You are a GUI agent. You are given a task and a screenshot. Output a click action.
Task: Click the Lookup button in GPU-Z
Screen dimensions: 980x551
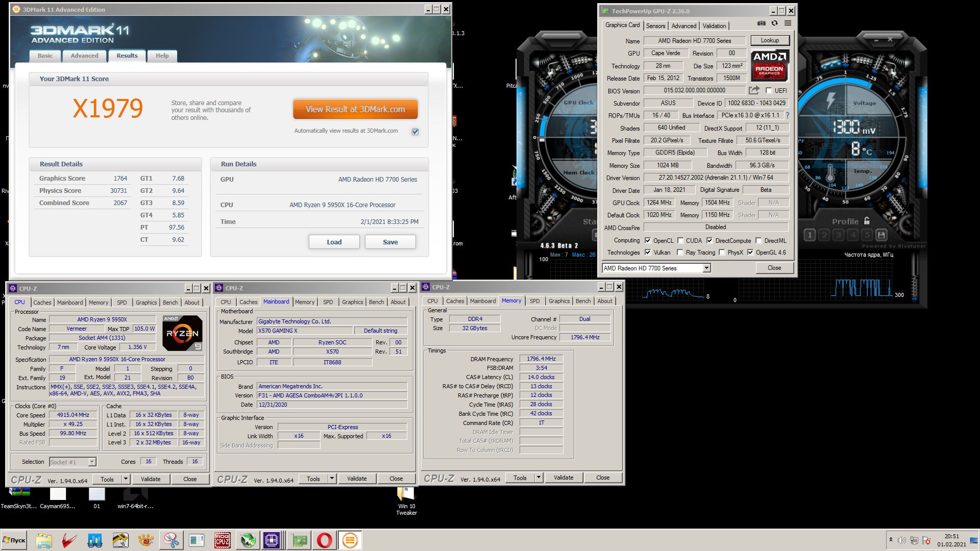coord(770,40)
